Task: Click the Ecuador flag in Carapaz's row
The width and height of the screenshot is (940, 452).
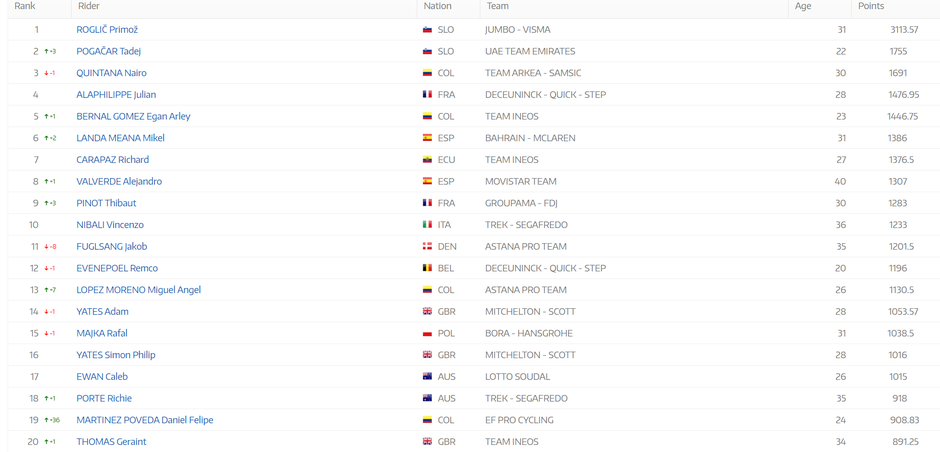Action: (427, 160)
